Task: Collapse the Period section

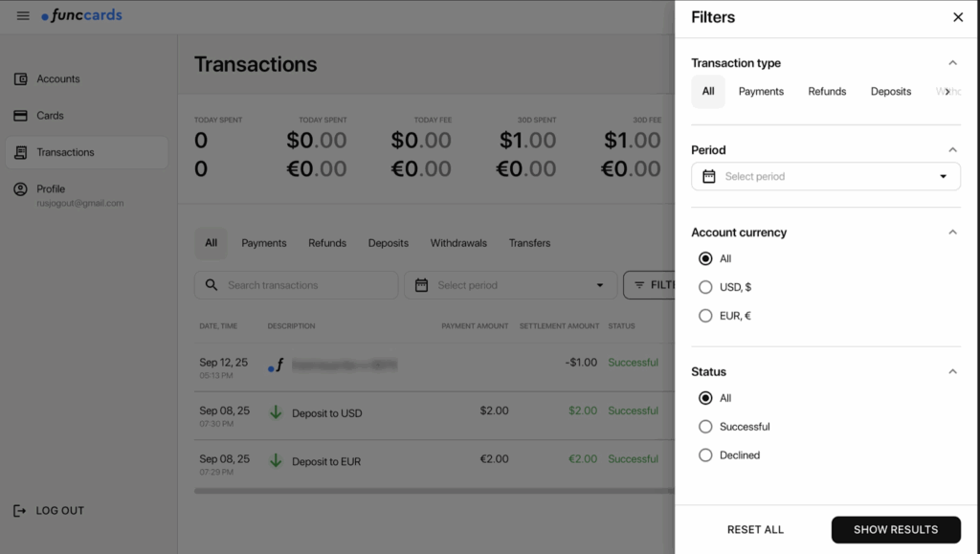Action: [x=952, y=150]
